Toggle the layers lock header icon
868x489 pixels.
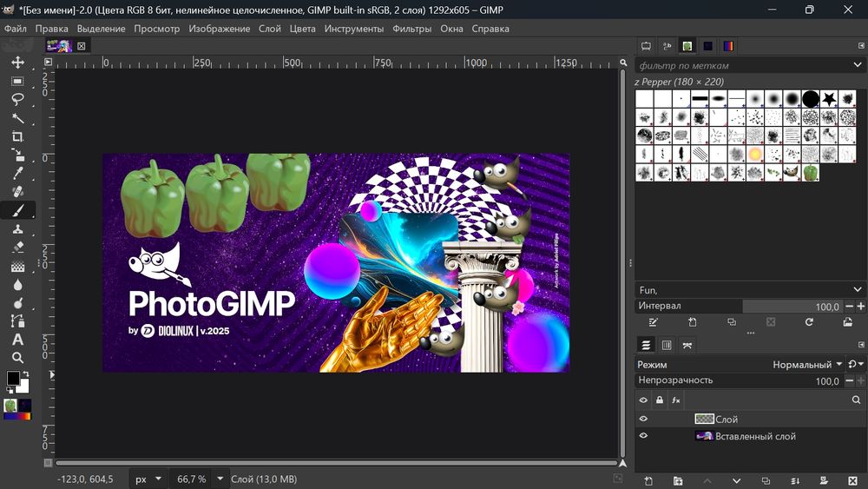[660, 400]
